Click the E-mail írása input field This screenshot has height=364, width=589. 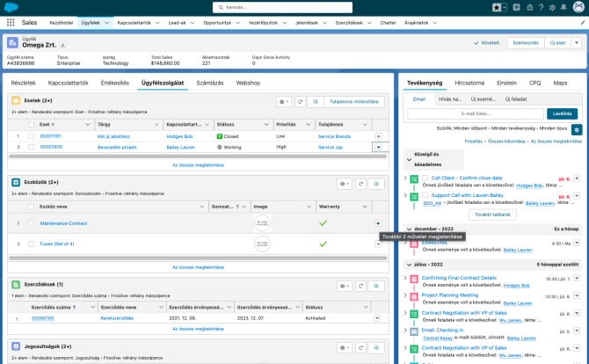[476, 113]
